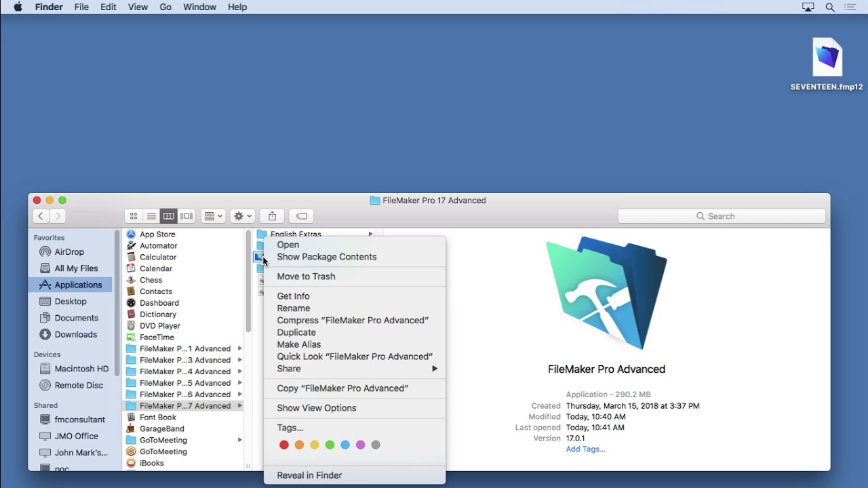Open the Action gear menu
868x488 pixels.
(x=242, y=216)
